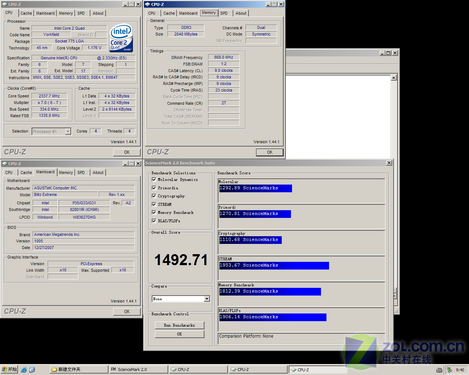This screenshot has height=375, width=469.
Task: Minimize the CPU-Z Processor window
Action: tap(125, 4)
